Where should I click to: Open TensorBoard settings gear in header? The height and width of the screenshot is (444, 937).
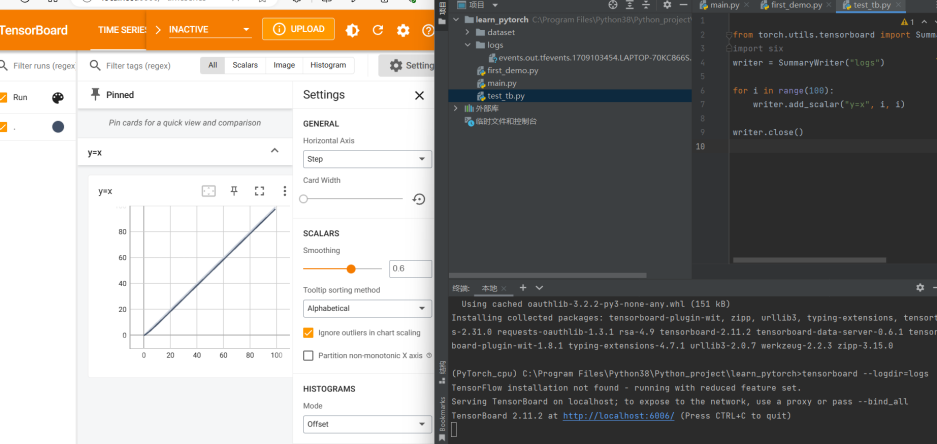point(403,30)
